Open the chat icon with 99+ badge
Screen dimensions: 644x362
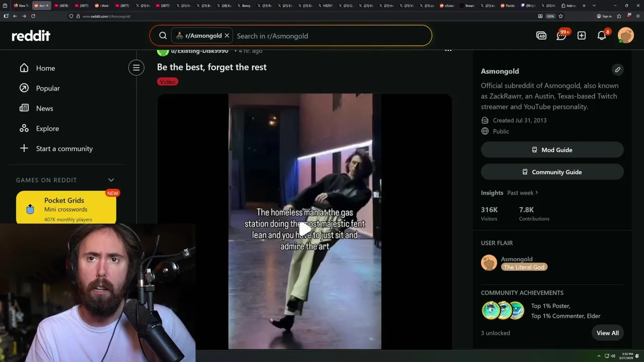[561, 36]
